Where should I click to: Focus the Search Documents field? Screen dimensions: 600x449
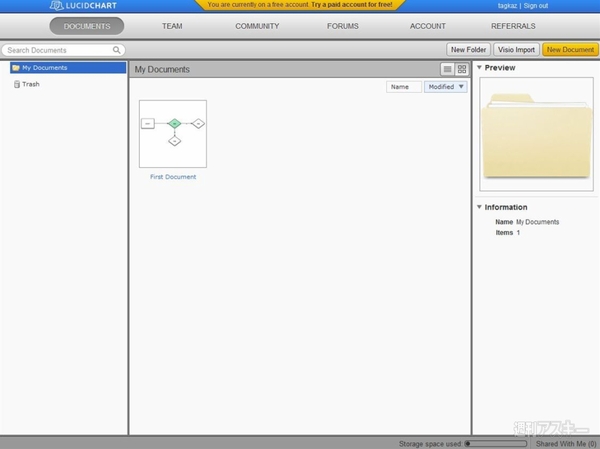(x=63, y=50)
